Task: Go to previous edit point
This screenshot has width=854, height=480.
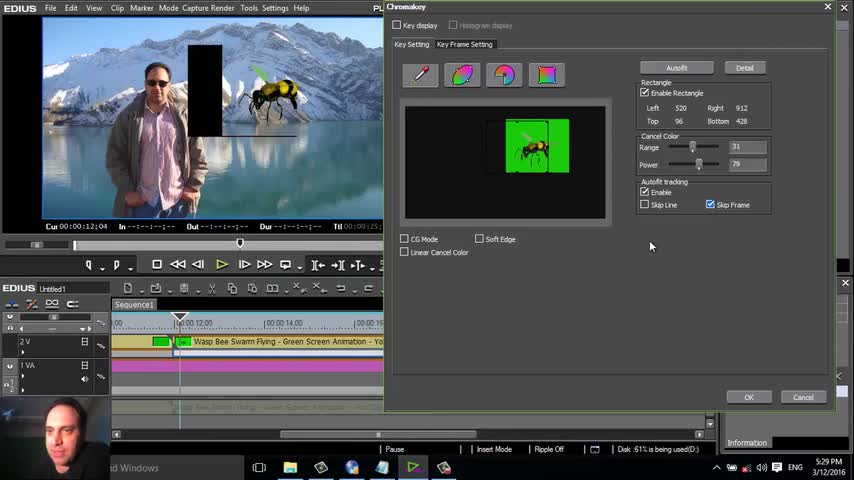Action: (x=318, y=265)
